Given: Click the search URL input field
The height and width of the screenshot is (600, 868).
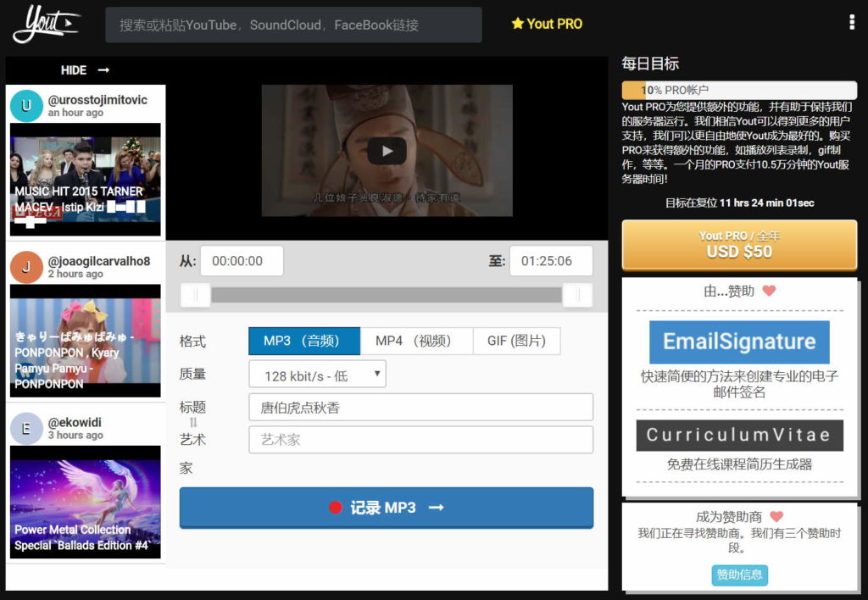Looking at the screenshot, I should (293, 25).
